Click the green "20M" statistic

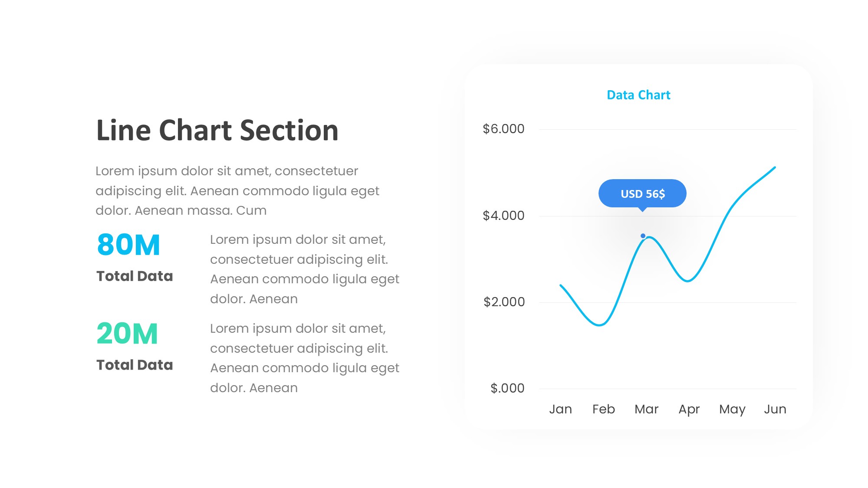click(127, 334)
